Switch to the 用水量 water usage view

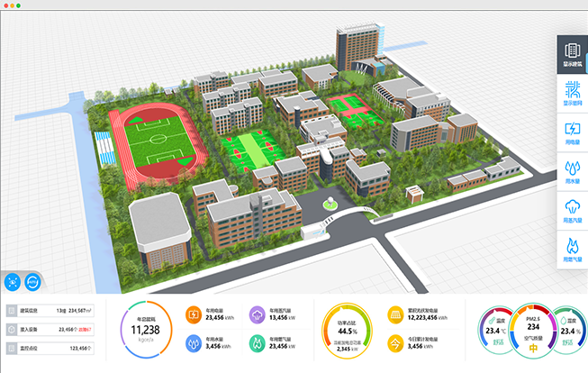[569, 172]
